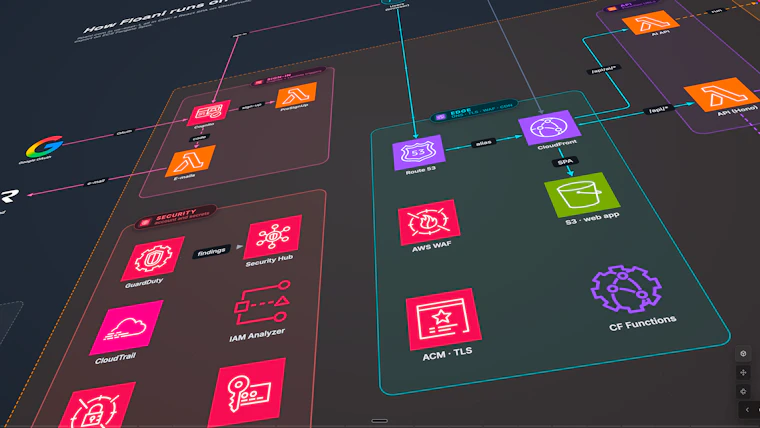This screenshot has width=760, height=428.
Task: Select the Google OAuth logo
Action: click(45, 146)
